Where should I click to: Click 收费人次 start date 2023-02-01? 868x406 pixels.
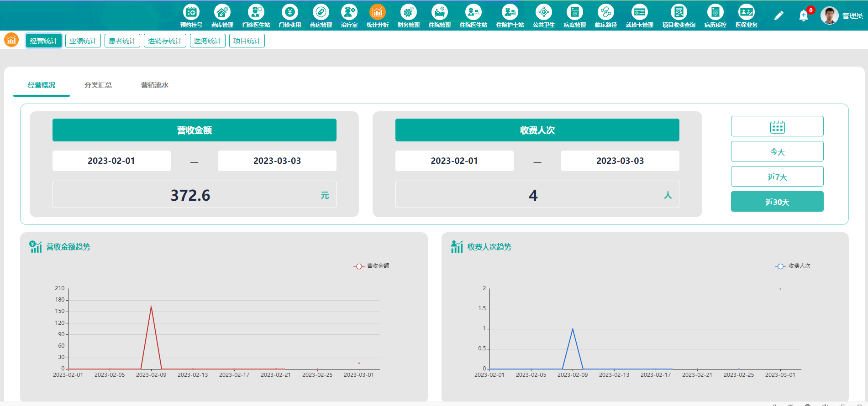(454, 161)
